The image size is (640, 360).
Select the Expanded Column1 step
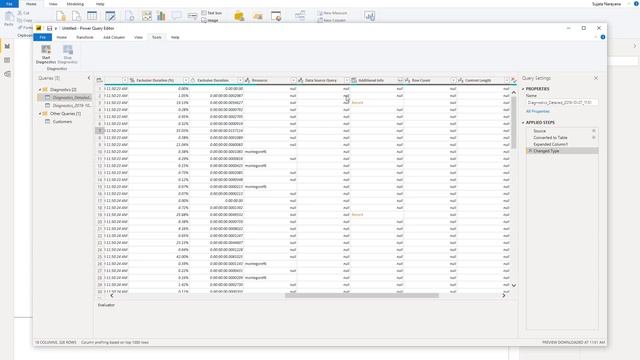(x=562, y=144)
